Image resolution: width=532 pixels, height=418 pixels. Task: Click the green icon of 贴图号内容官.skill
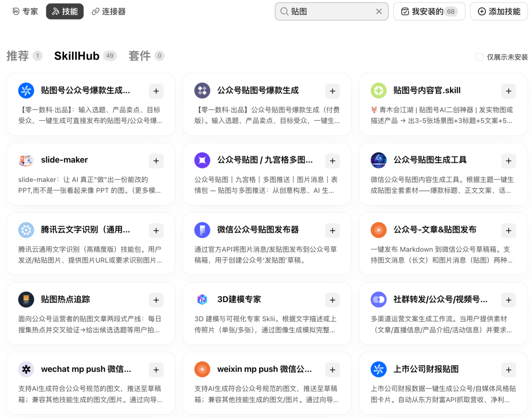pyautogui.click(x=379, y=91)
